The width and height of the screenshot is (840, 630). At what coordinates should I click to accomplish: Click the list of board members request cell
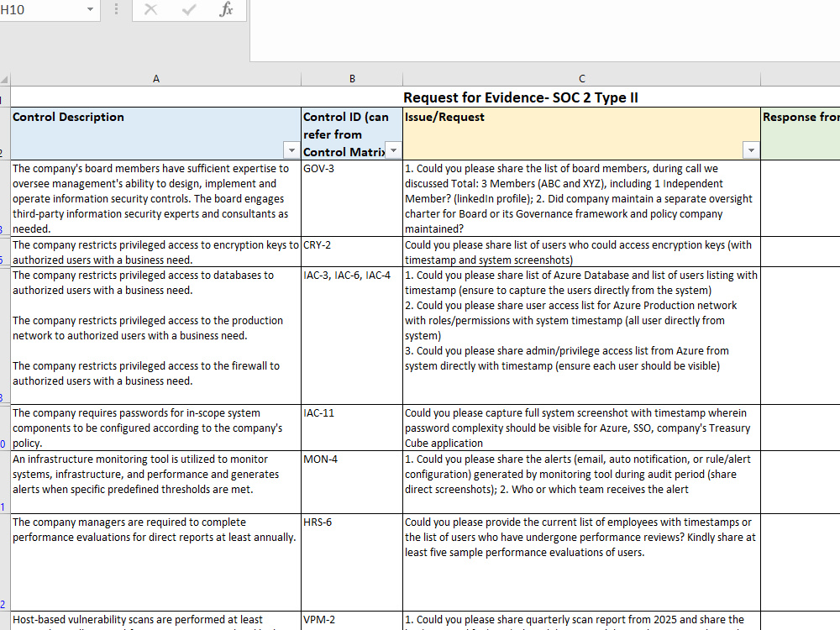582,198
